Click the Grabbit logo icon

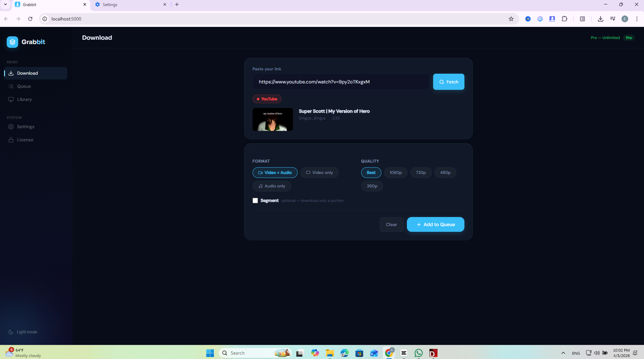click(x=12, y=42)
